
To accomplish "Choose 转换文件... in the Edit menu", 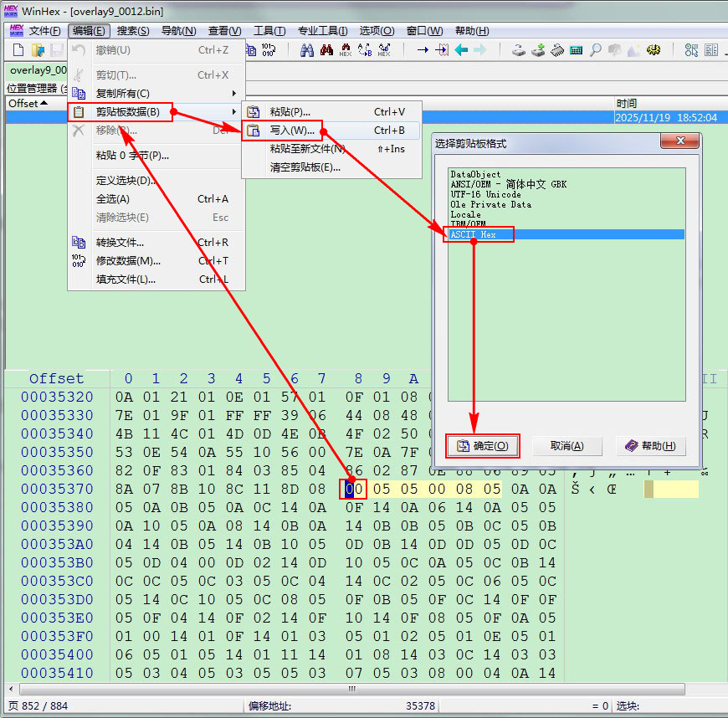I will point(156,243).
